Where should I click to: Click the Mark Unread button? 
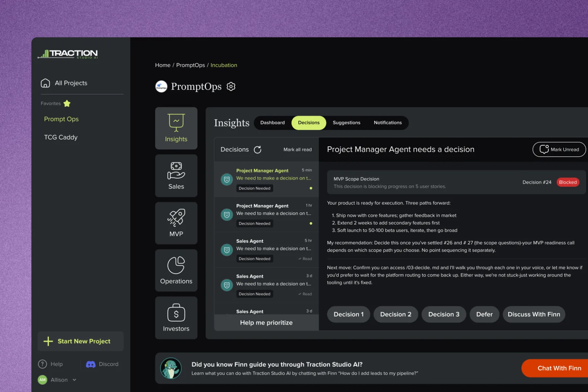tap(559, 150)
